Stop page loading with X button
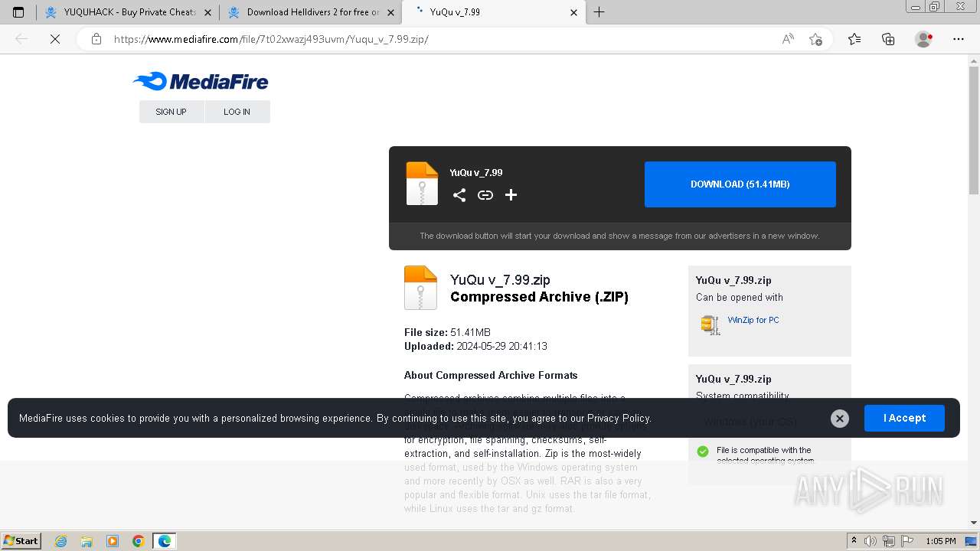 tap(55, 39)
